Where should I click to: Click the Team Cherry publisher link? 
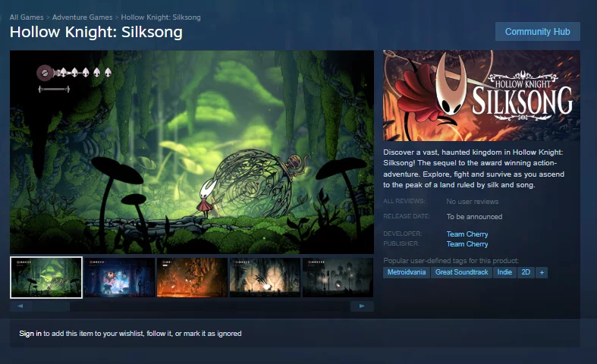pyautogui.click(x=467, y=243)
